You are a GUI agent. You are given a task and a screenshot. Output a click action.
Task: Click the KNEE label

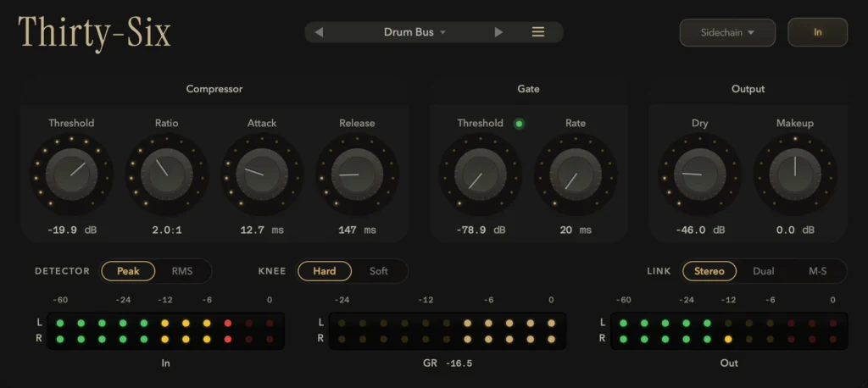(x=272, y=271)
